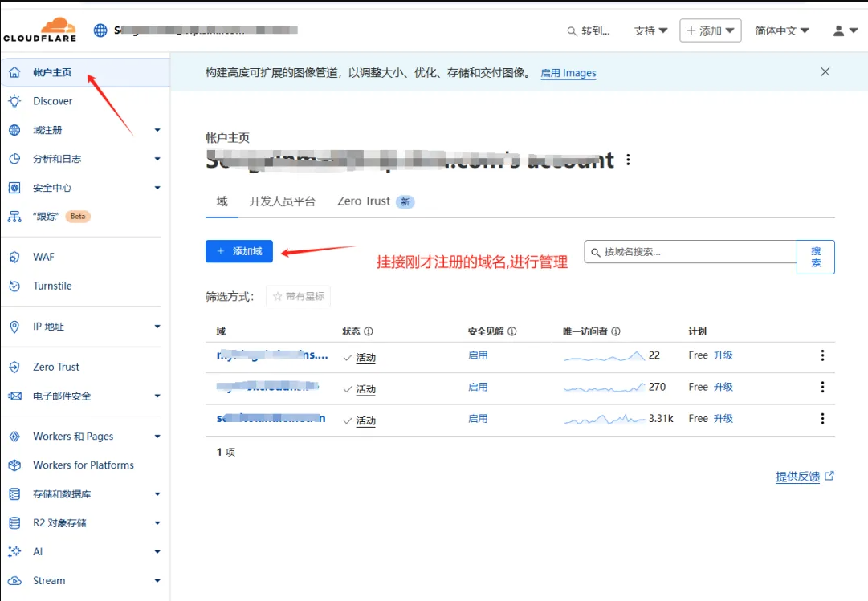Click the R2 对象存储 database icon
Image resolution: width=868 pixels, height=601 pixels.
tap(14, 523)
